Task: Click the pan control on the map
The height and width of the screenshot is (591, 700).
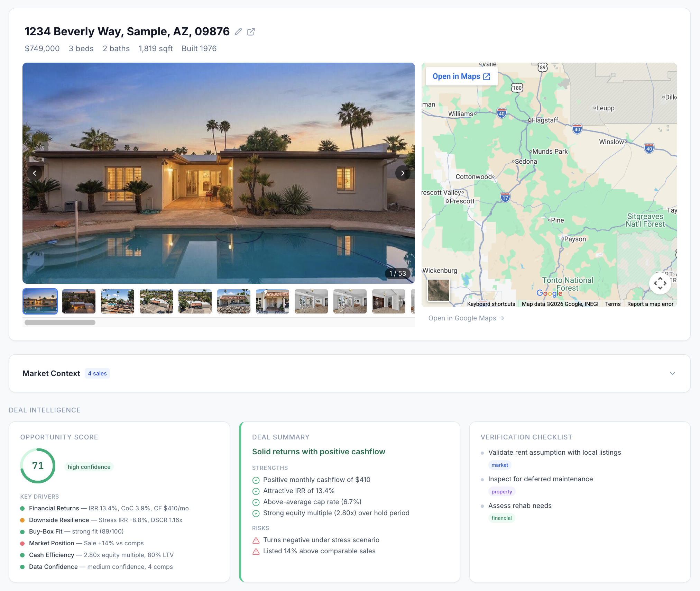Action: click(x=660, y=283)
